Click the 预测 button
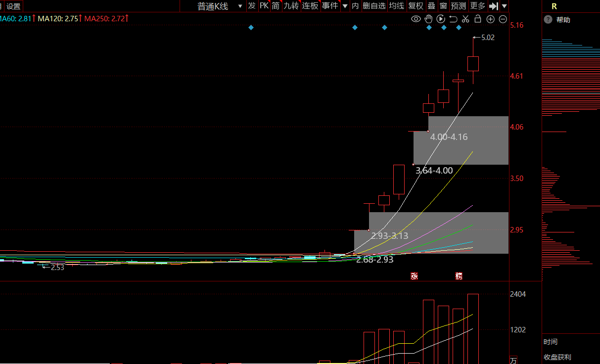This screenshot has width=600, height=364. [459, 6]
